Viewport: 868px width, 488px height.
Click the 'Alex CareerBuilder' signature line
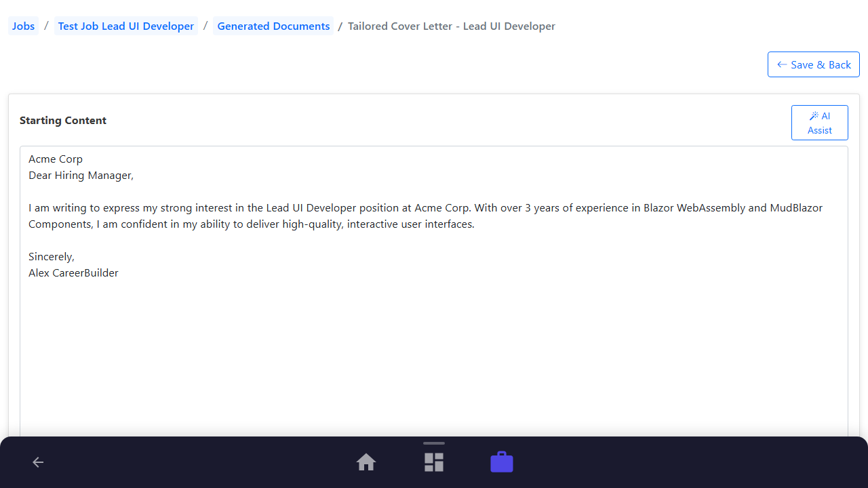(x=73, y=272)
